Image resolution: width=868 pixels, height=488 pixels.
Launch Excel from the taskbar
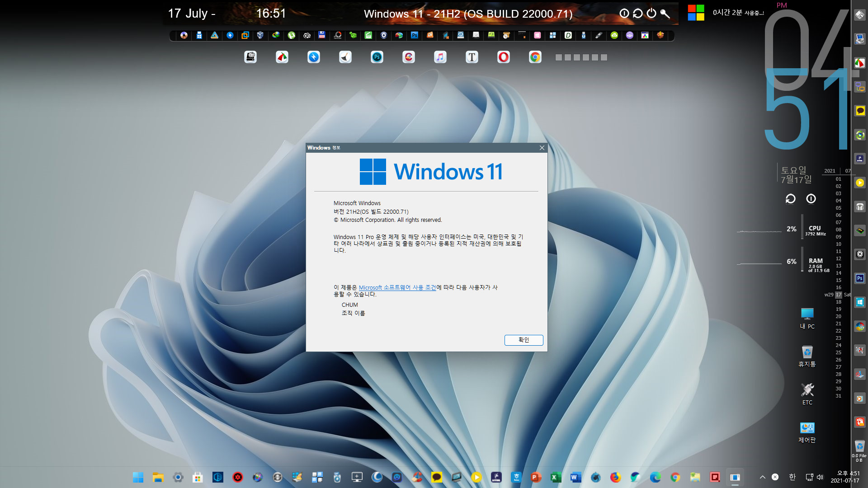tap(556, 477)
